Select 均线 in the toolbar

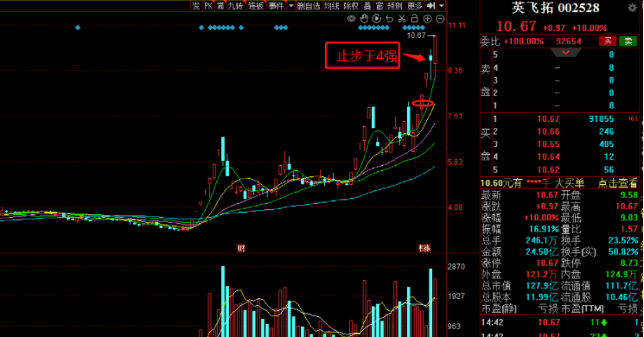click(x=331, y=6)
